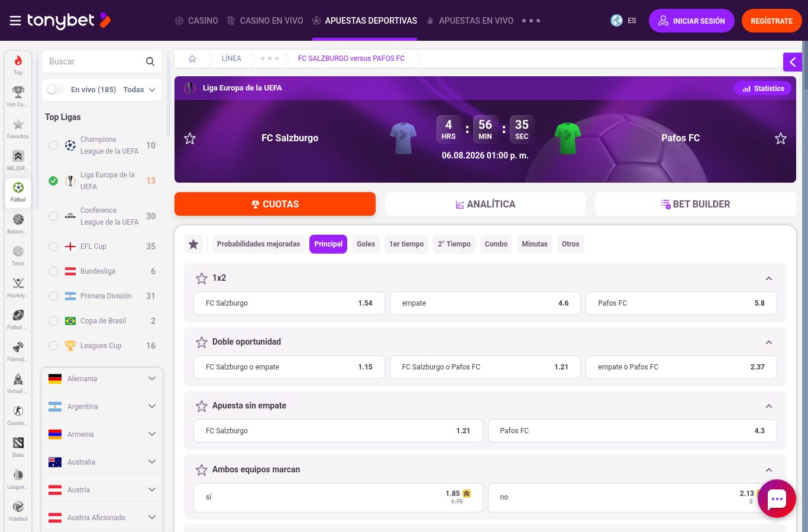Screen dimensions: 808x532
Task: Collapse the 1x2 market section
Action: [x=769, y=278]
